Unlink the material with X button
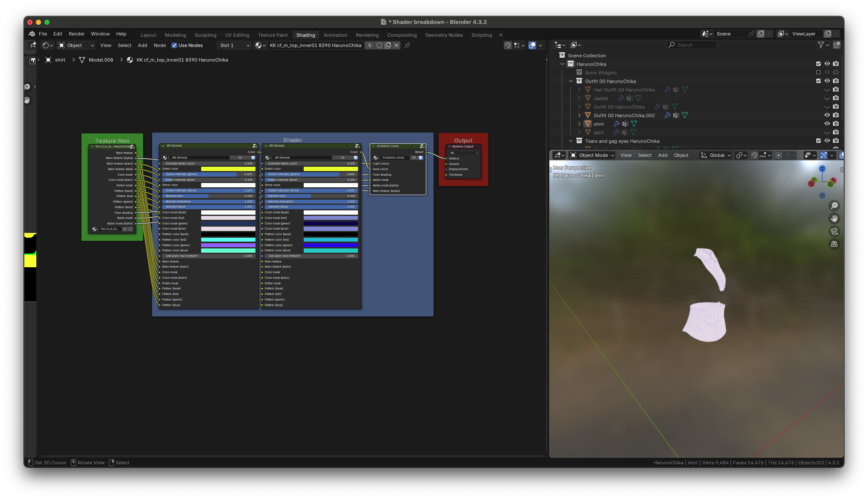This screenshot has width=868, height=499. (x=396, y=45)
